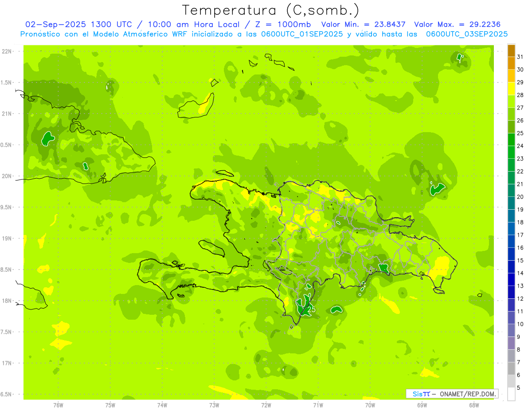Click the 30–31 orange legend swatch
Viewport: 532px width, 411px height.
(511, 63)
